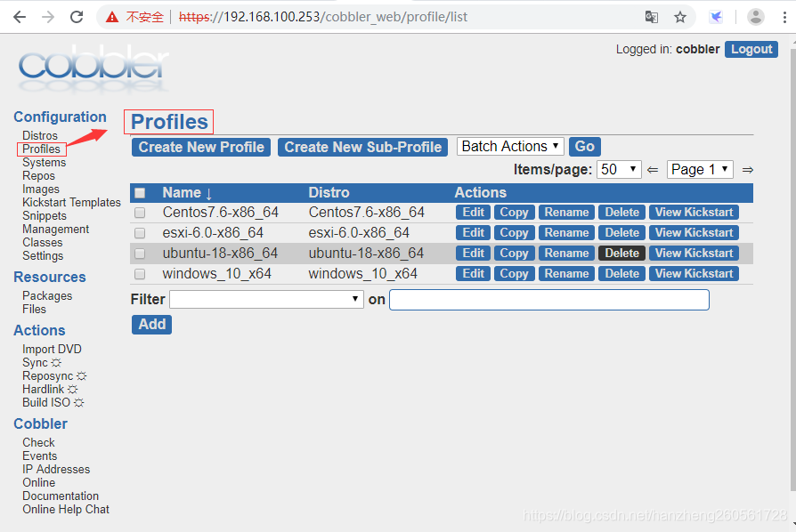Open the user profile avatar icon
This screenshot has width=796, height=532.
pos(755,17)
